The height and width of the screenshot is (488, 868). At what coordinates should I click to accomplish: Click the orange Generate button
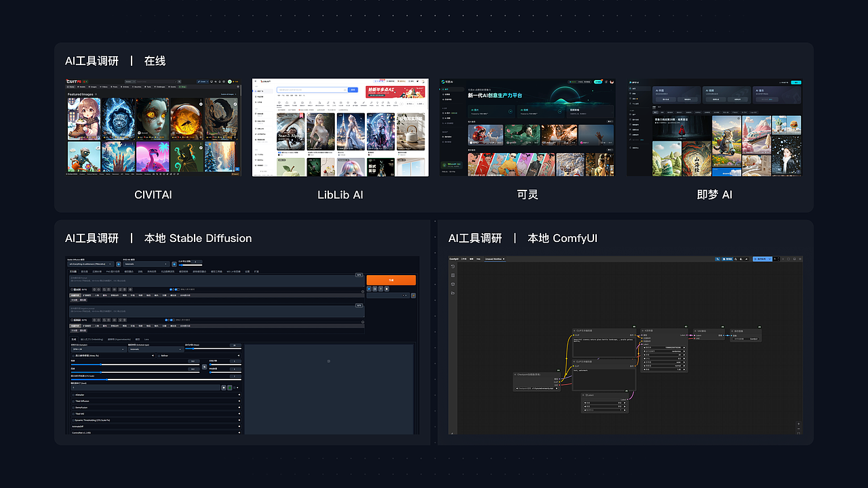[391, 280]
